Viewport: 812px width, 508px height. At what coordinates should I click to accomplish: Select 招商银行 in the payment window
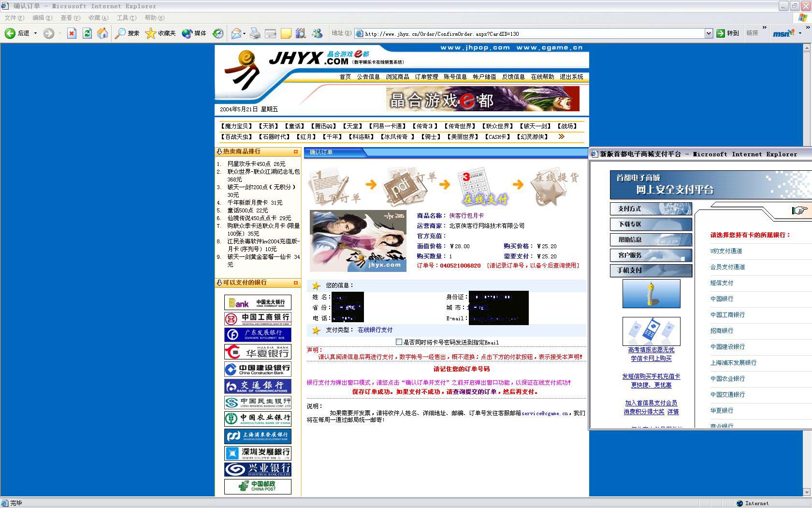722,331
